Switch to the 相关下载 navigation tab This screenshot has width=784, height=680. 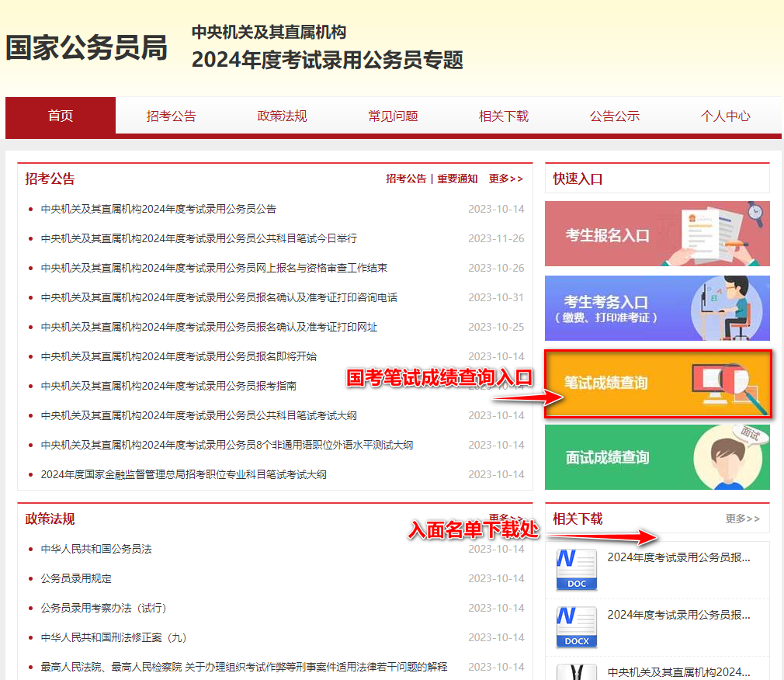tap(504, 116)
